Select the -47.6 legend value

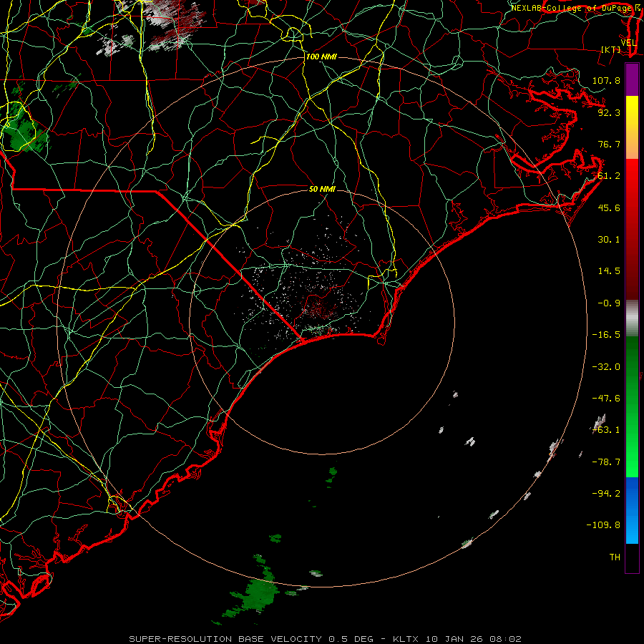(x=606, y=399)
